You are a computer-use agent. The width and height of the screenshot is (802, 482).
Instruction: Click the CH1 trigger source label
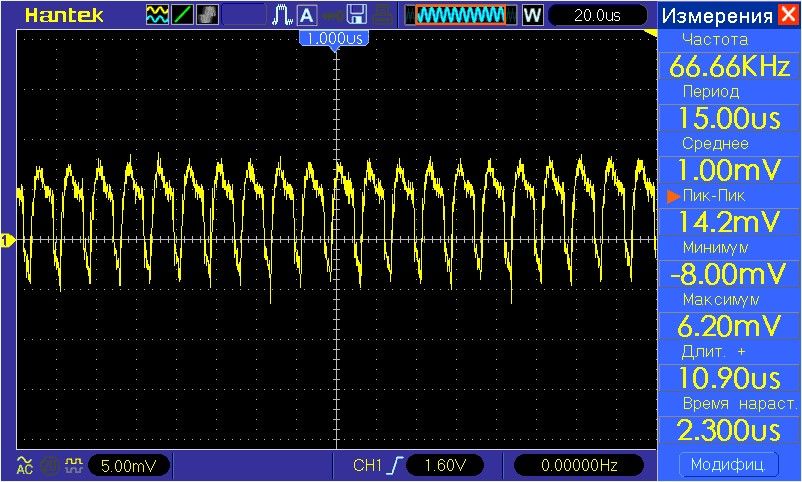tap(367, 466)
